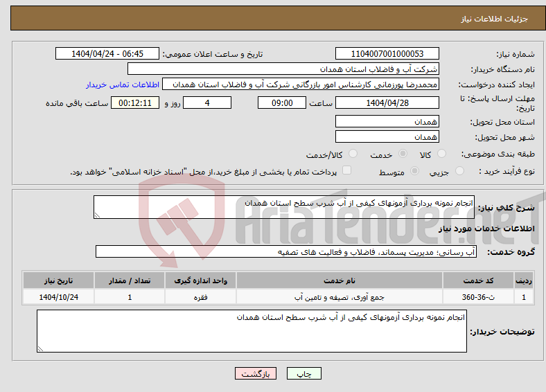
Task: Click the buyer organization name field
Action: coord(283,69)
